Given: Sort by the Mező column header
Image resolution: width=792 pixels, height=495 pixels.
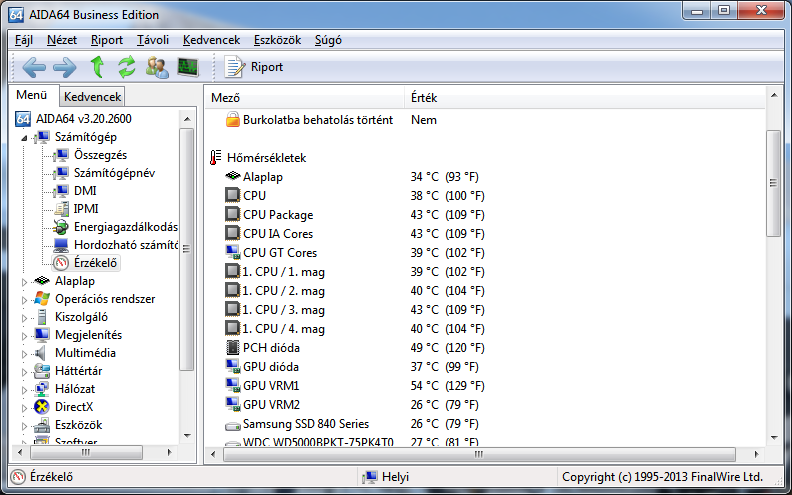Looking at the screenshot, I should click(x=305, y=97).
